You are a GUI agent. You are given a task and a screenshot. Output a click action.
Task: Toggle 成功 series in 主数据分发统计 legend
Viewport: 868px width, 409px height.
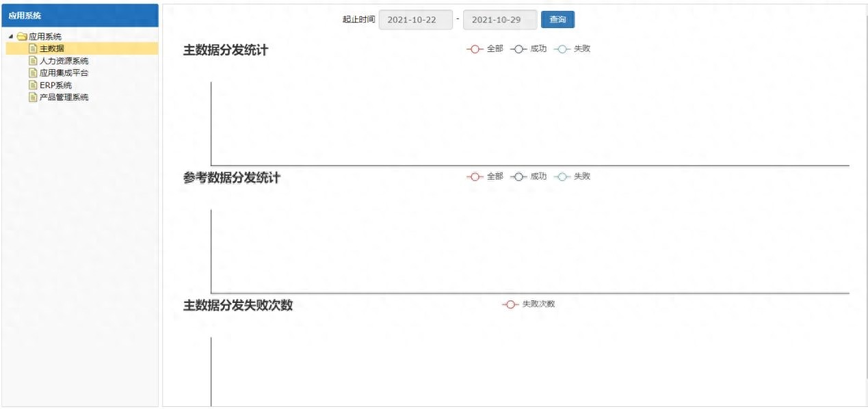pos(528,49)
